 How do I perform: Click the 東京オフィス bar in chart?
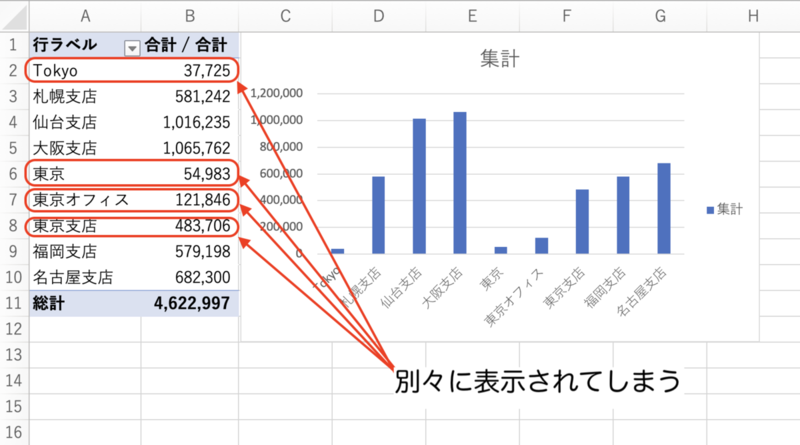541,245
